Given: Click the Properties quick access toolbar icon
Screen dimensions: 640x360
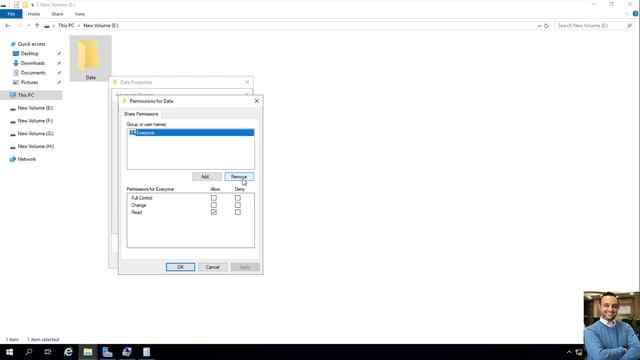Looking at the screenshot, I should (16, 4).
